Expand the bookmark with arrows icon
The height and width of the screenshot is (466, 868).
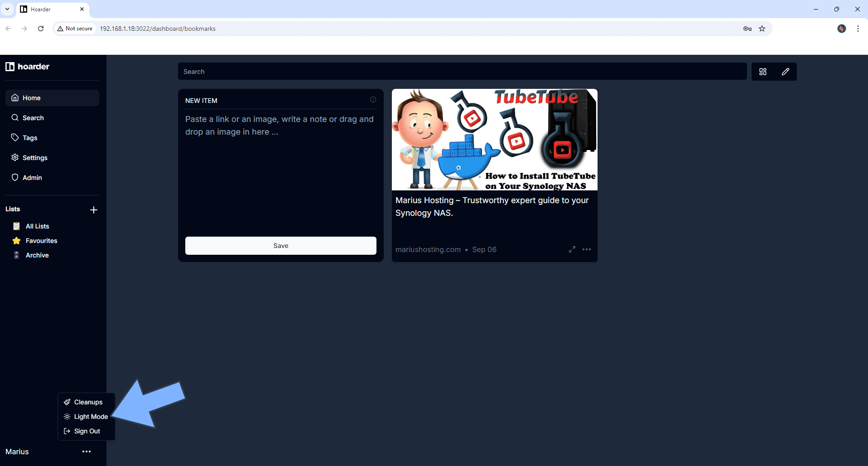pos(572,249)
